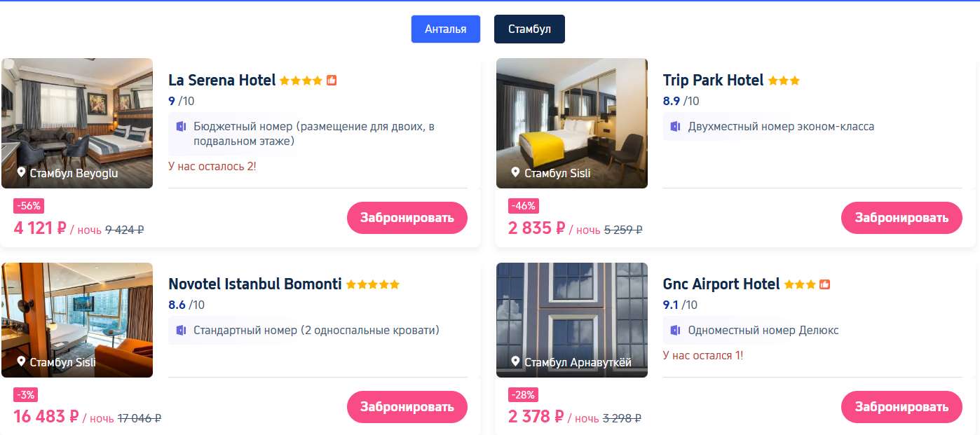This screenshot has height=435, width=980.
Task: Book La Serena Hotel with Забронировать
Action: (x=407, y=218)
